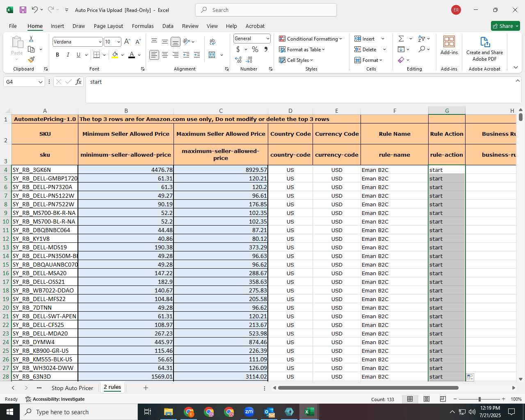
Task: Click the horizontal scrollbar thumb
Action: (368, 388)
